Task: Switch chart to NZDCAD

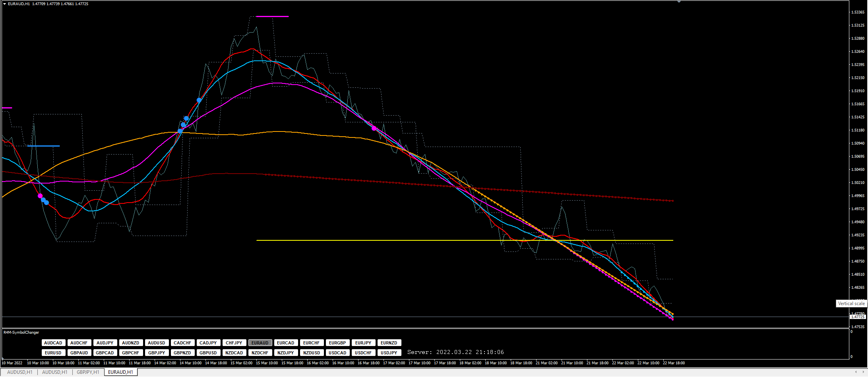Action: coord(234,353)
